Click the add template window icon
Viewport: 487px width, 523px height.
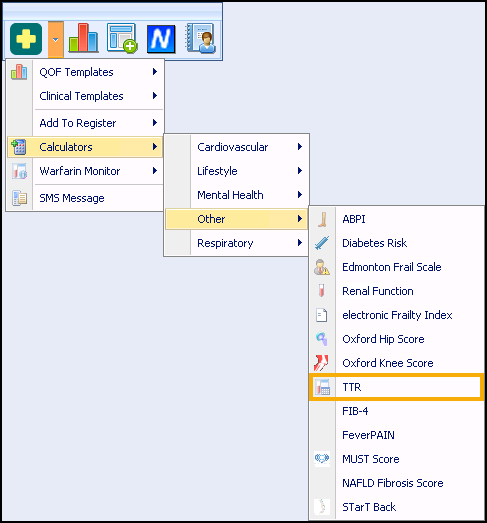(122, 38)
